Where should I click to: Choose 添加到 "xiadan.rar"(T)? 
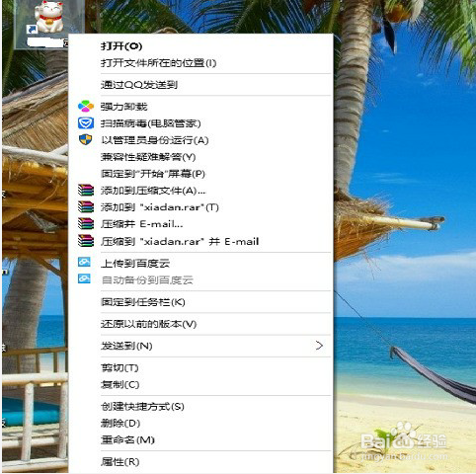(x=160, y=207)
